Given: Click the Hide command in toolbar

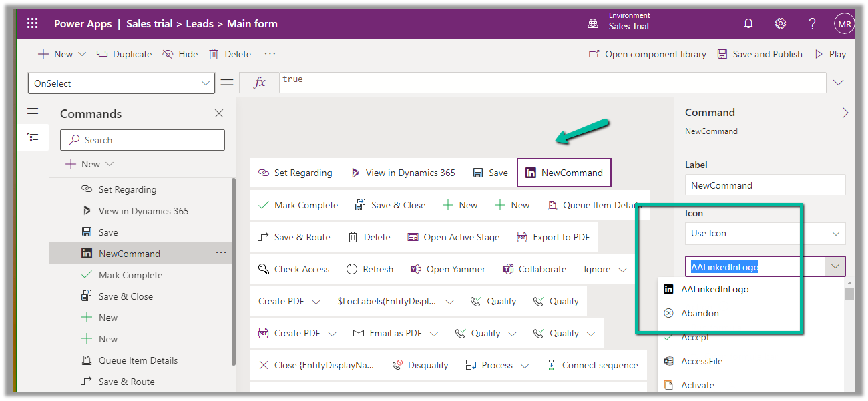Looking at the screenshot, I should (x=180, y=54).
